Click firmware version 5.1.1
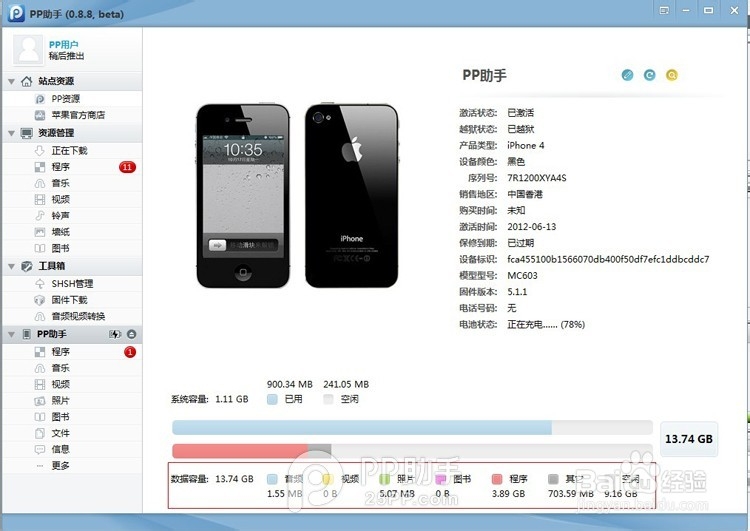Screen dimensions: 750x531 click(x=517, y=292)
